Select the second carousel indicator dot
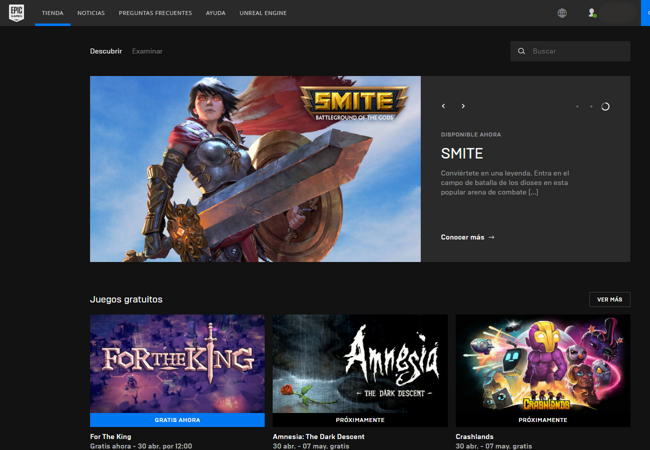Viewport: 650px width, 450px height. tap(591, 106)
